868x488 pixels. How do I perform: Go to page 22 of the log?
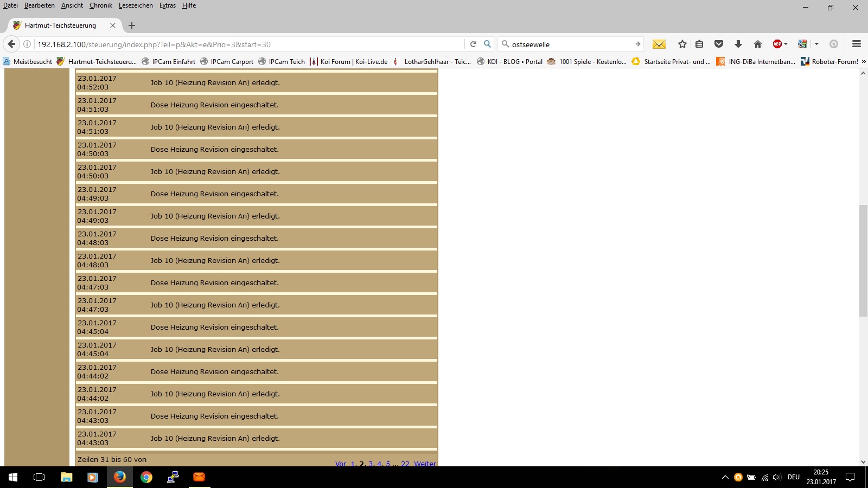[405, 464]
